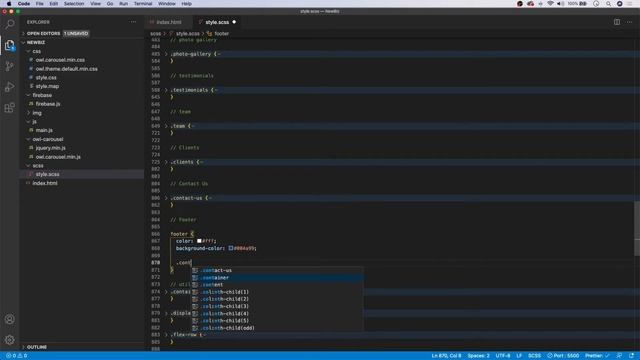Click the background-color blue swatch
The image size is (640, 360).
pyautogui.click(x=231, y=248)
